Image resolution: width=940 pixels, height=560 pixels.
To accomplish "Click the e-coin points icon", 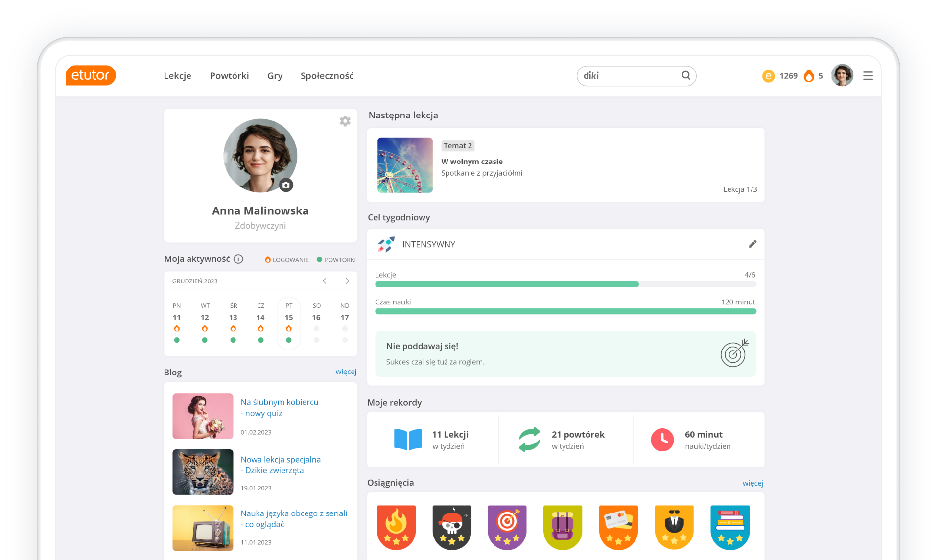I will click(768, 76).
